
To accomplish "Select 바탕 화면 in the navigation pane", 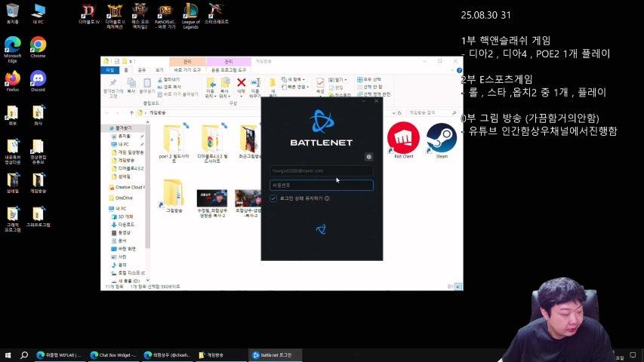I will tap(124, 249).
